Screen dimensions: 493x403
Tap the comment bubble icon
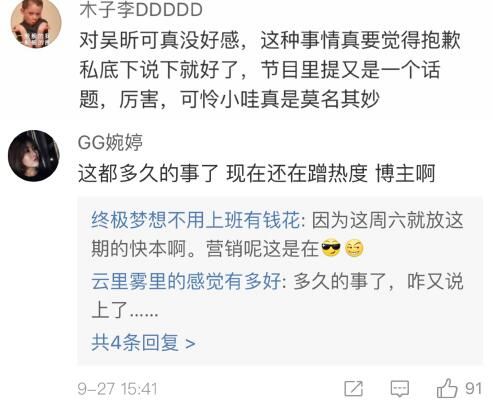coord(400,388)
